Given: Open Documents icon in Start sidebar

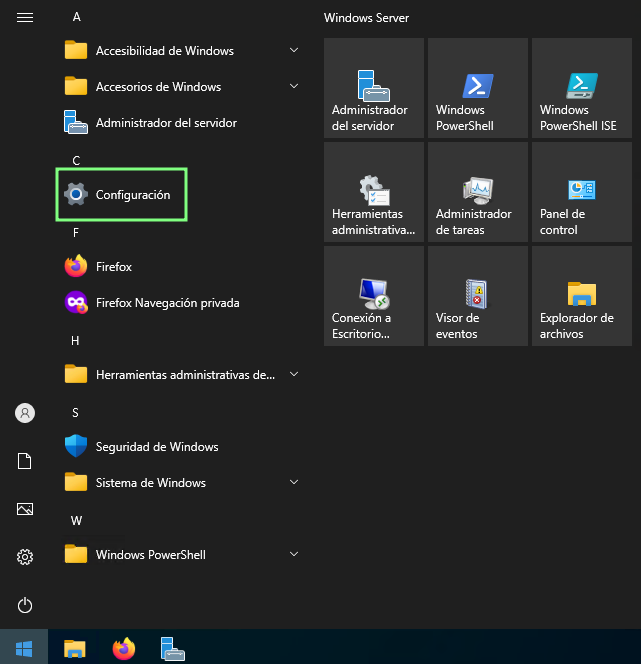Looking at the screenshot, I should (25, 461).
